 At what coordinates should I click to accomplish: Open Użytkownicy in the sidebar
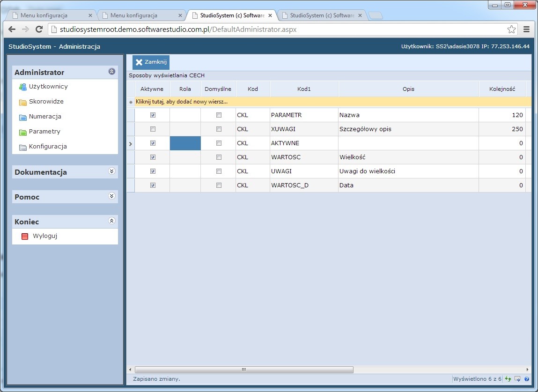48,87
